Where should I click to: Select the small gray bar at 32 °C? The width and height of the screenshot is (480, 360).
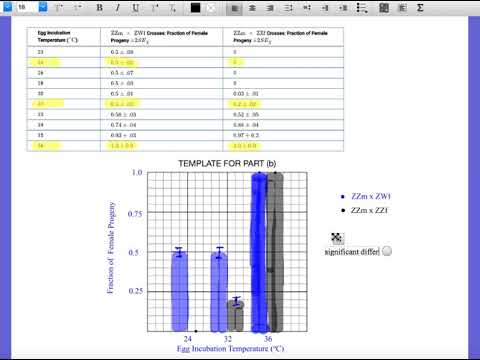(236, 315)
